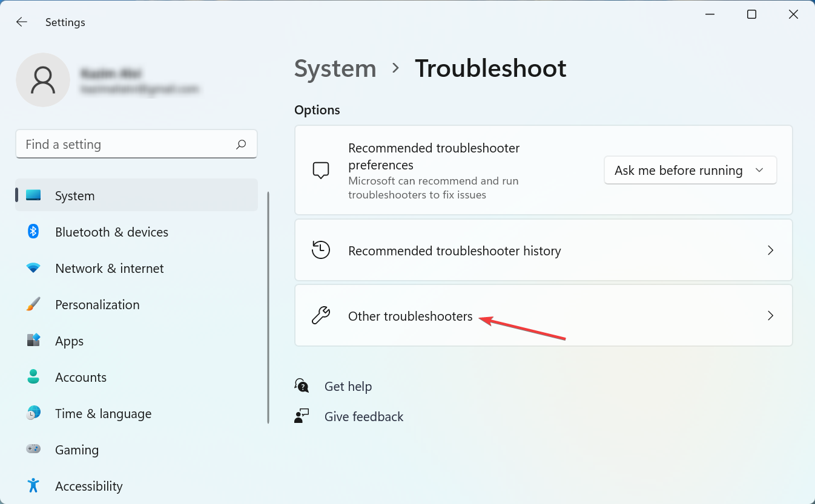Click the System breadcrumb link

point(335,68)
